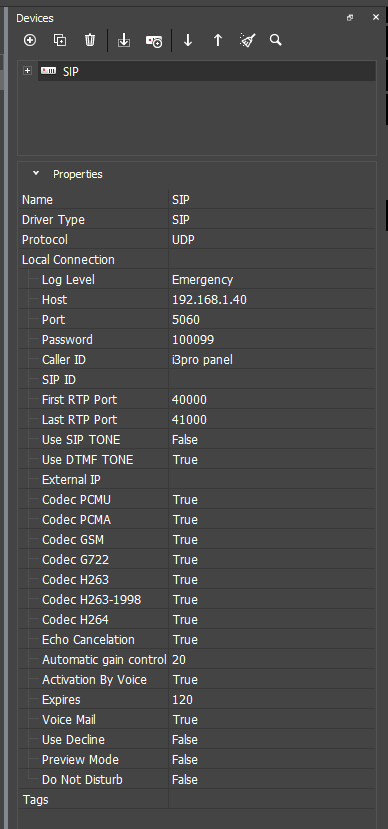Select the Driver Type property label
Image resolution: width=388 pixels, height=829 pixels.
tap(53, 220)
